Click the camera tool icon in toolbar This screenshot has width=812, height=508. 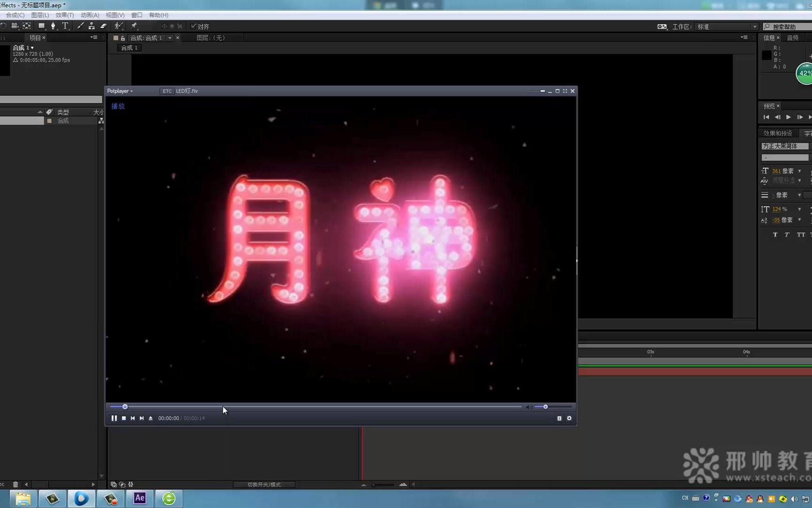[x=15, y=26]
